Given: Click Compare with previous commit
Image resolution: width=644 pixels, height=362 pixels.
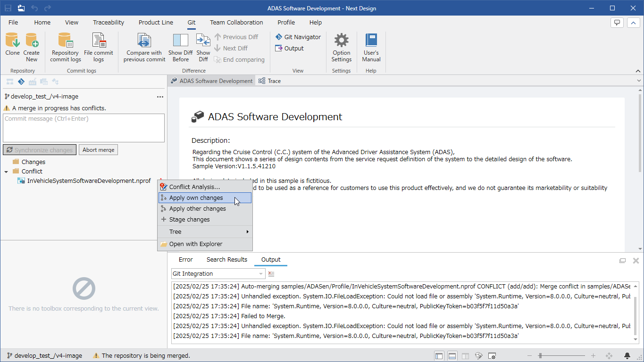Looking at the screenshot, I should tap(144, 47).
